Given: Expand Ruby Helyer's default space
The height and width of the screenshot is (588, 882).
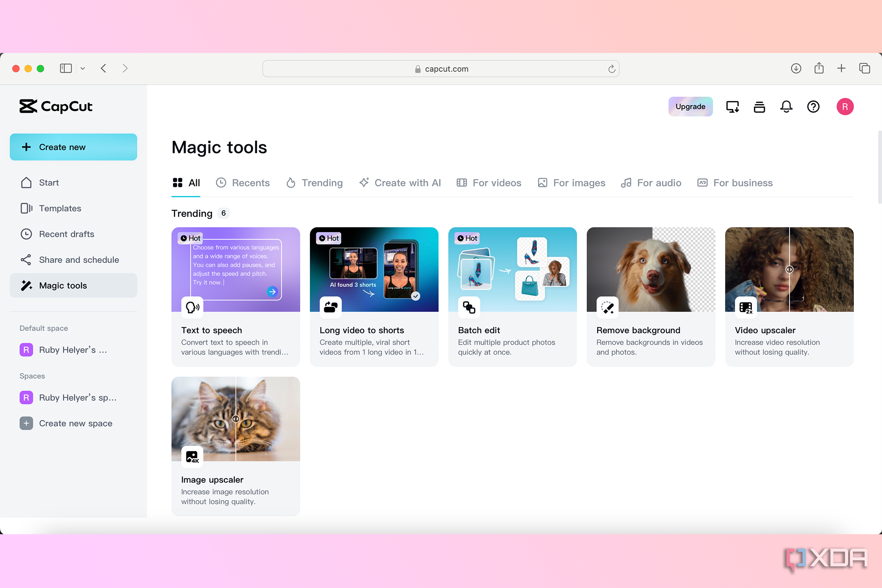Looking at the screenshot, I should tap(73, 350).
